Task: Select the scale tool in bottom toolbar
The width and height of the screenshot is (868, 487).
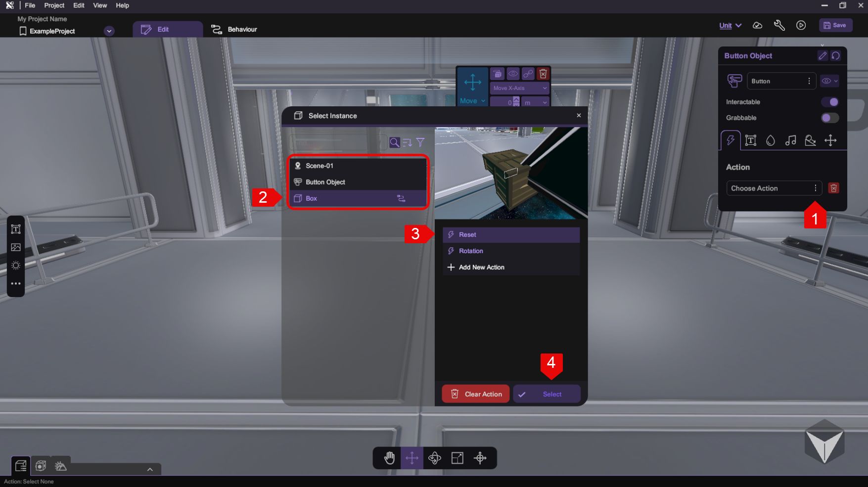Action: tap(457, 458)
